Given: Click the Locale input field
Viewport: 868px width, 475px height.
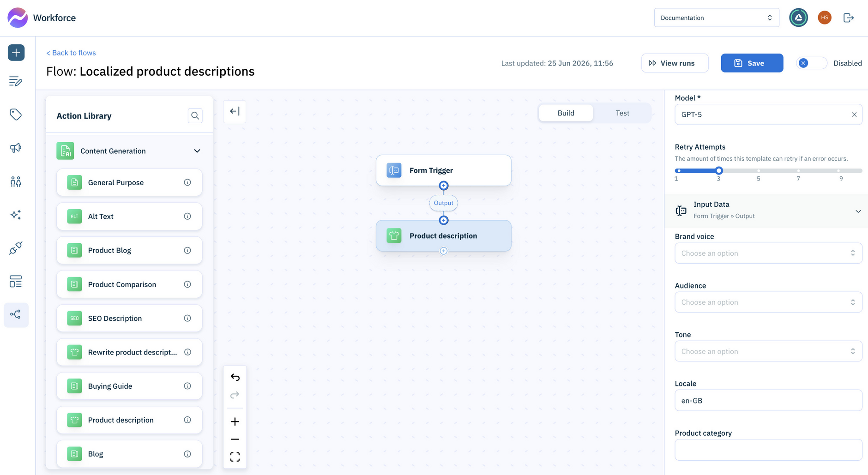Looking at the screenshot, I should tap(768, 401).
